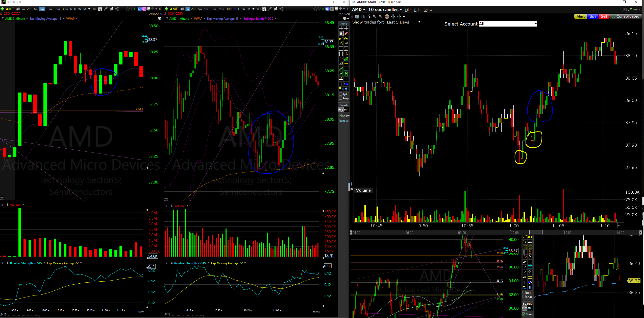This screenshot has height=318, width=644.
Task: Expand the 'AMD 5 Minute' plot dropdown
Action: tap(27, 18)
